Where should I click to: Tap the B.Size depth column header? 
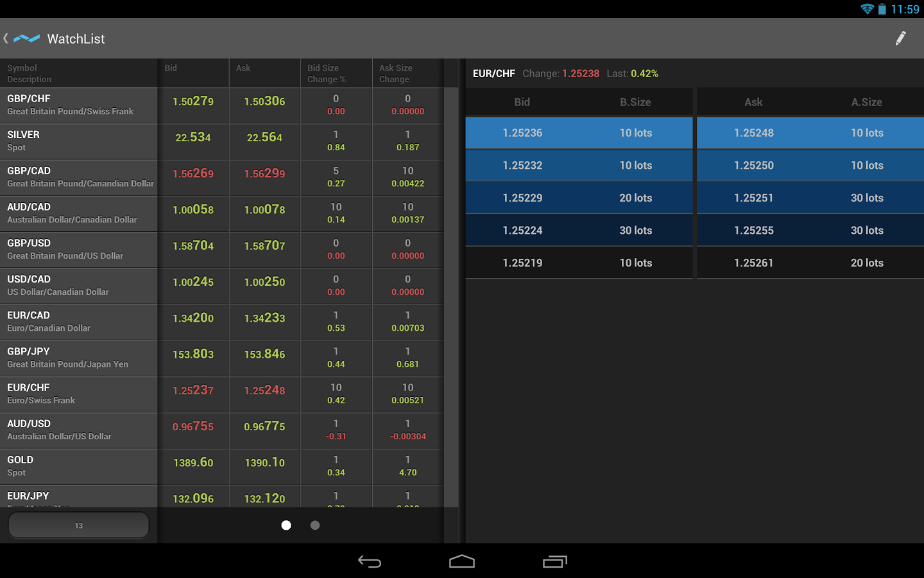635,102
